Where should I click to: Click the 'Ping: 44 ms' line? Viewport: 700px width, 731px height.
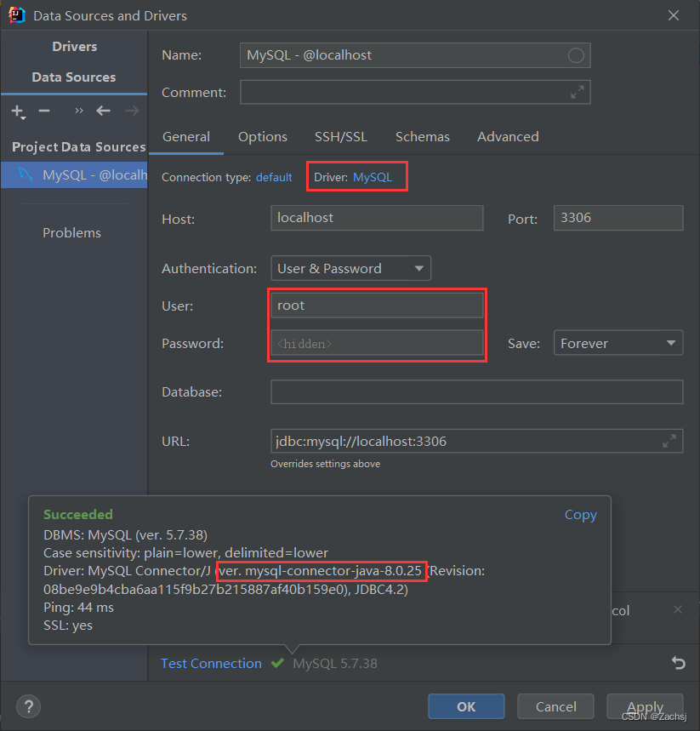pyautogui.click(x=79, y=607)
